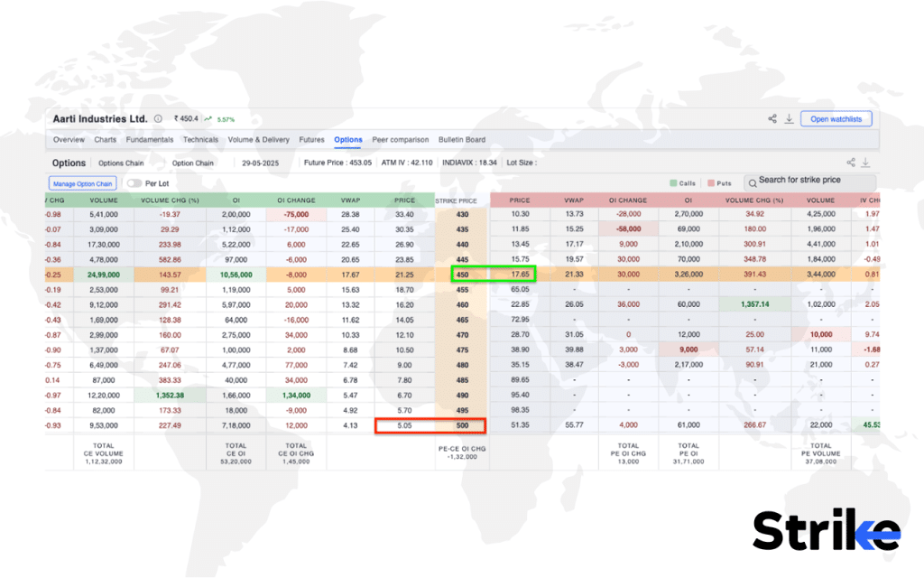
Task: Sort by the green calls OI CHANGE header
Action: click(296, 200)
